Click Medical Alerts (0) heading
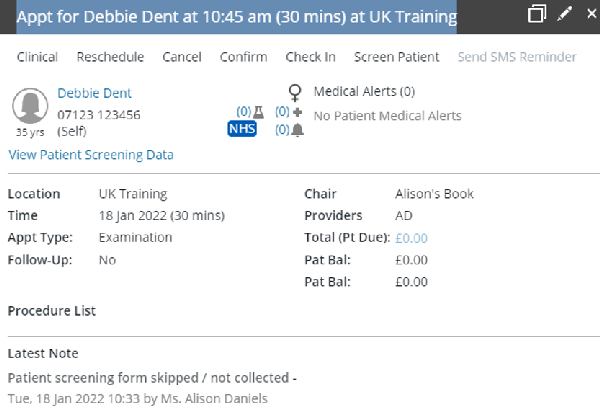 [364, 91]
